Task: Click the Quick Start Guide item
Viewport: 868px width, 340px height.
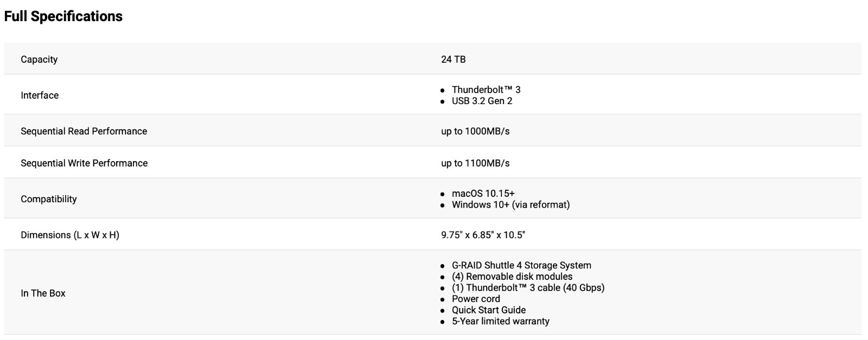Action: (488, 310)
